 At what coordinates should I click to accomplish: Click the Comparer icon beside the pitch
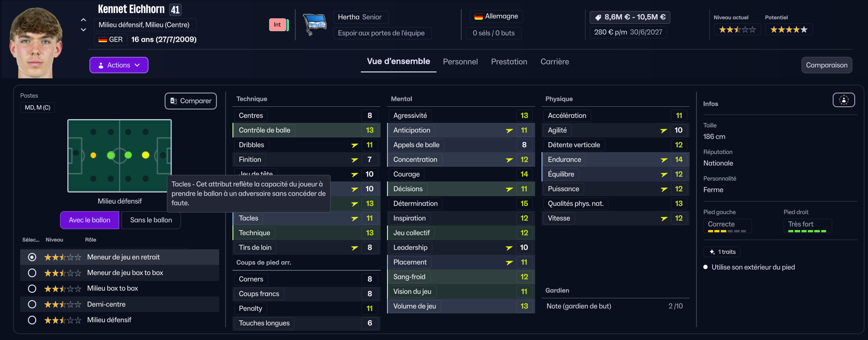[x=174, y=101]
